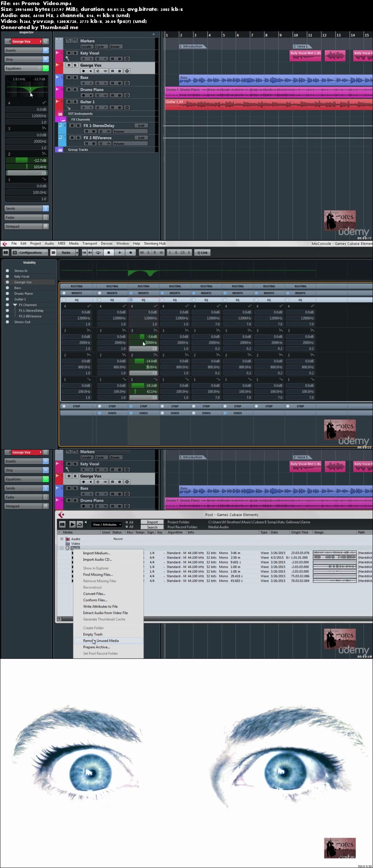Play selected audio in Pool window
Viewport: 373px width, 868px height.
click(72, 524)
